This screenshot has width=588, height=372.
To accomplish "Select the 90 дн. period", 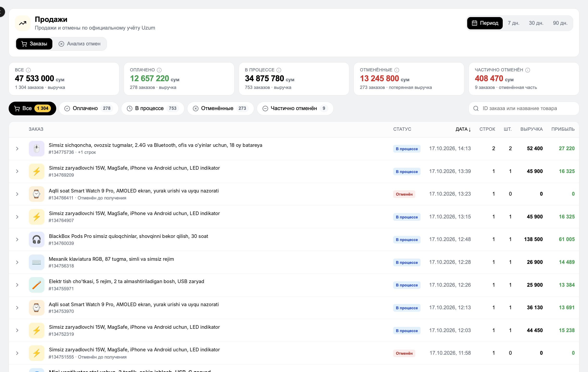I will (560, 23).
